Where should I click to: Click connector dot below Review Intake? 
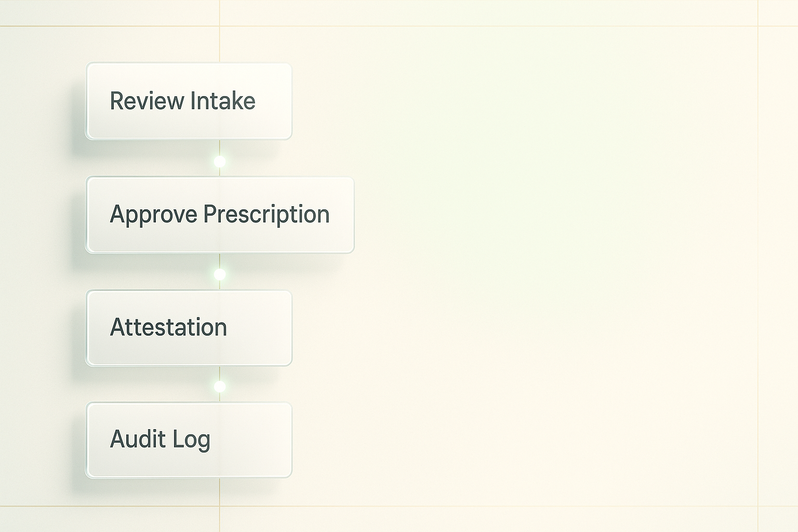(220, 162)
